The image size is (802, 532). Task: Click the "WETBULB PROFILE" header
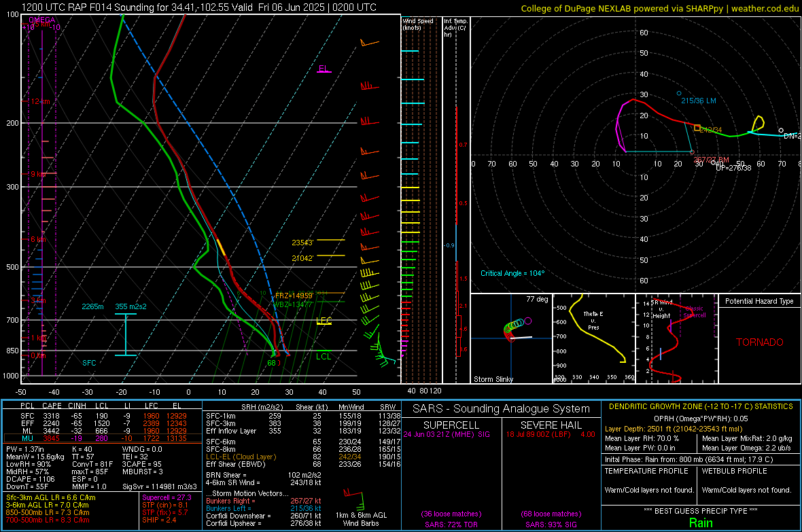[x=735, y=471]
